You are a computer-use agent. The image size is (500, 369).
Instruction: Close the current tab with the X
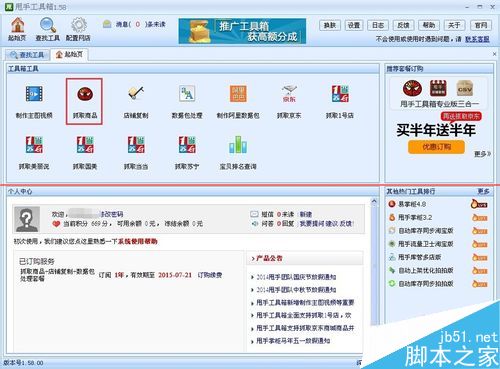pos(494,54)
